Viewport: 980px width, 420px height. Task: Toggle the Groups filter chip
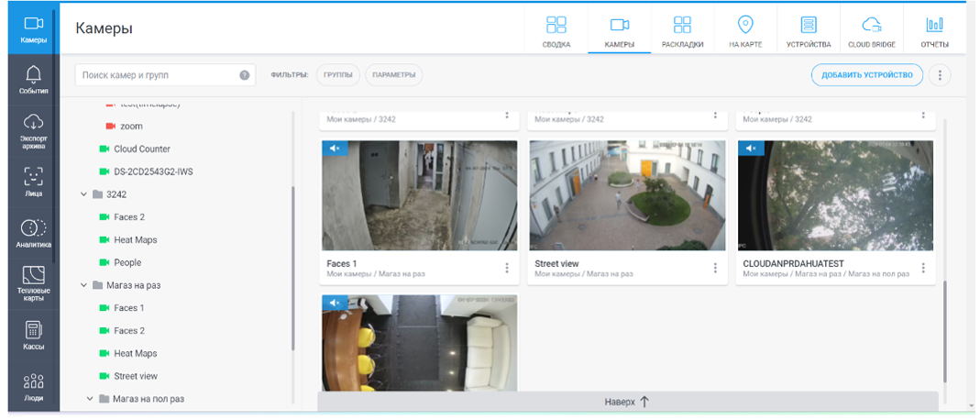[337, 75]
